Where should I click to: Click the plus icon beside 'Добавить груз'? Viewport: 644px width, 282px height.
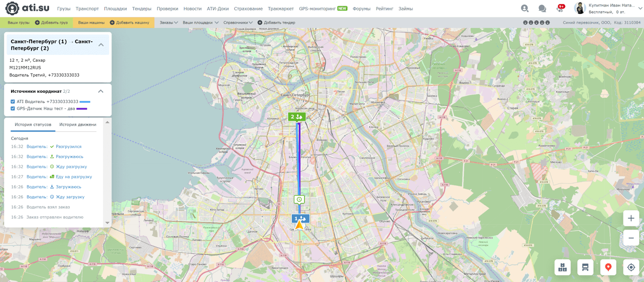pos(37,22)
